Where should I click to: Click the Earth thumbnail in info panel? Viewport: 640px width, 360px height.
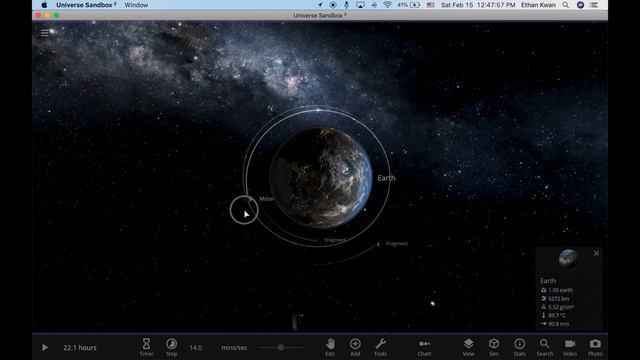pos(568,258)
